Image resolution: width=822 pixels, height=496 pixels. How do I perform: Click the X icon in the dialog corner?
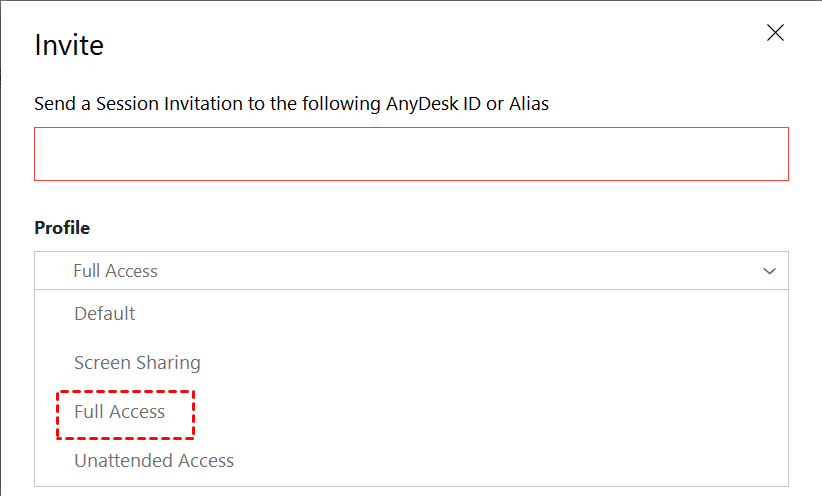click(x=775, y=33)
